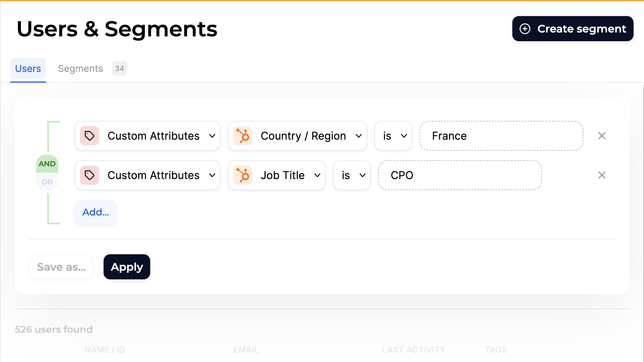Viewport: 644px width, 362px height.
Task: Set filter logic to AND
Action: (x=47, y=164)
